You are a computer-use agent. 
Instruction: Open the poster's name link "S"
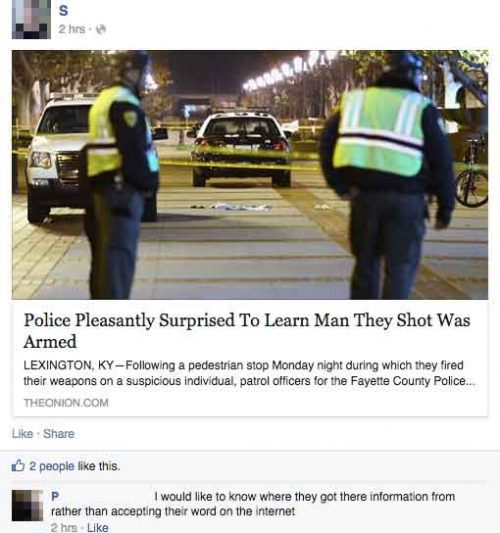[63, 11]
